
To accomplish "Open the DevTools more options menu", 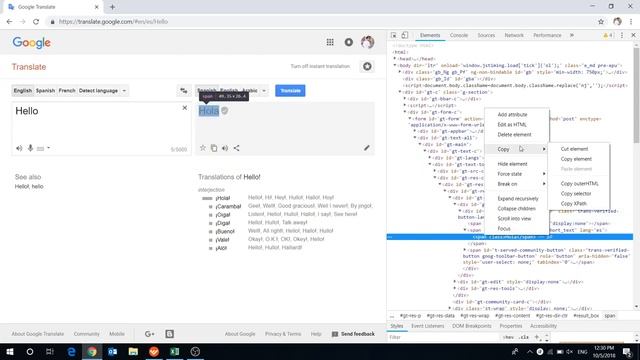I will pos(622,36).
